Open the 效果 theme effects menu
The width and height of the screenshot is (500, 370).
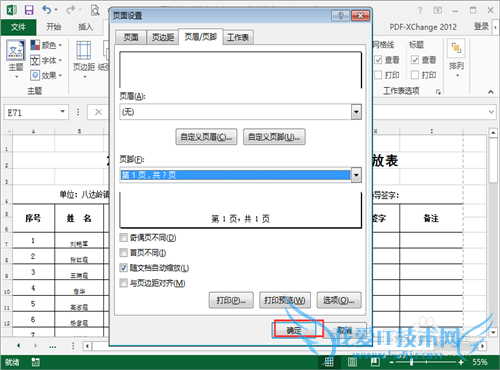(46, 75)
